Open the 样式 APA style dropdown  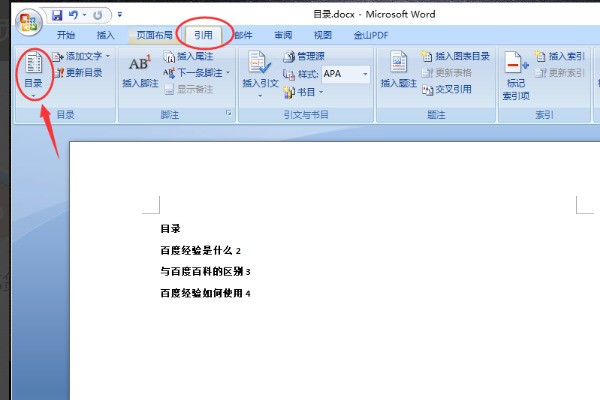tap(365, 74)
